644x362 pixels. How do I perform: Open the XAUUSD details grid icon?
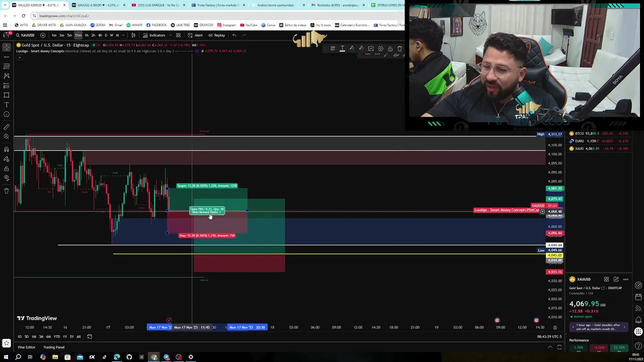click(606, 280)
